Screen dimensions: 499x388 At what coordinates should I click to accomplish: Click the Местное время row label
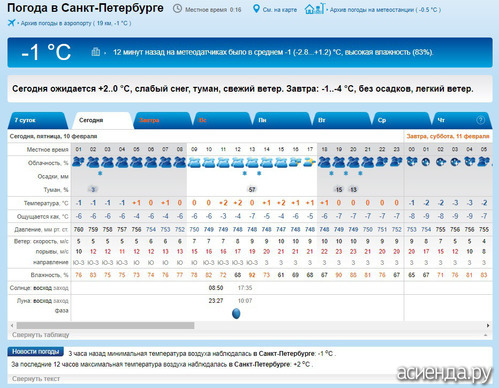coord(47,150)
